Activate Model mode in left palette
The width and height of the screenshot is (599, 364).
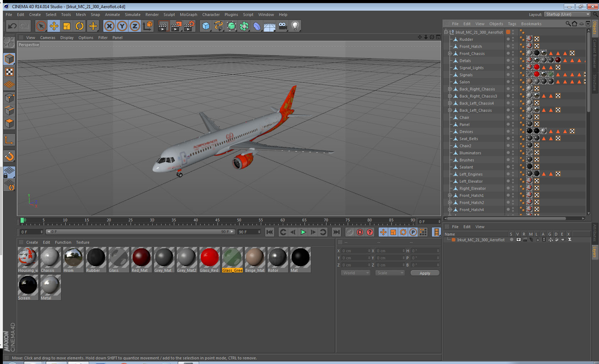[10, 59]
